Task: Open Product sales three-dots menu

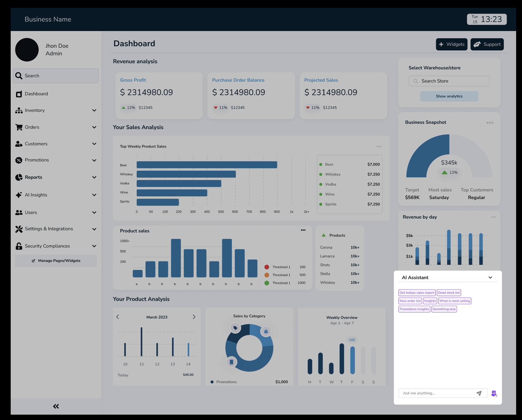Action: click(x=303, y=230)
